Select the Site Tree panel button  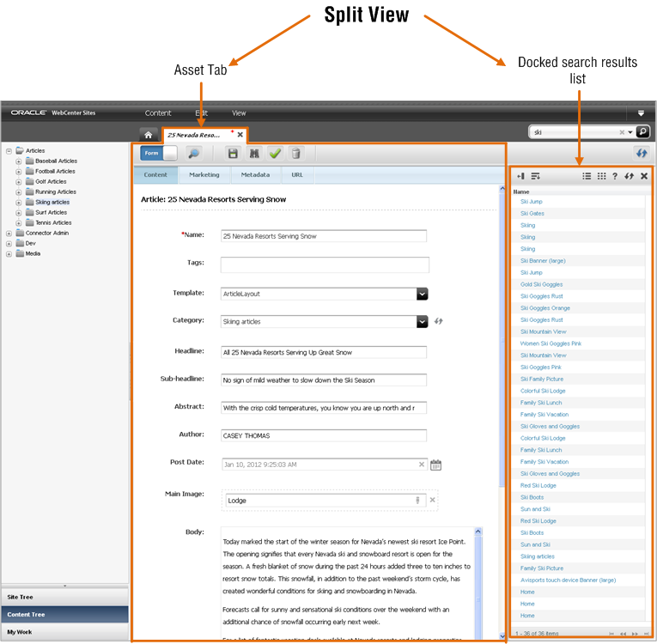click(x=65, y=597)
